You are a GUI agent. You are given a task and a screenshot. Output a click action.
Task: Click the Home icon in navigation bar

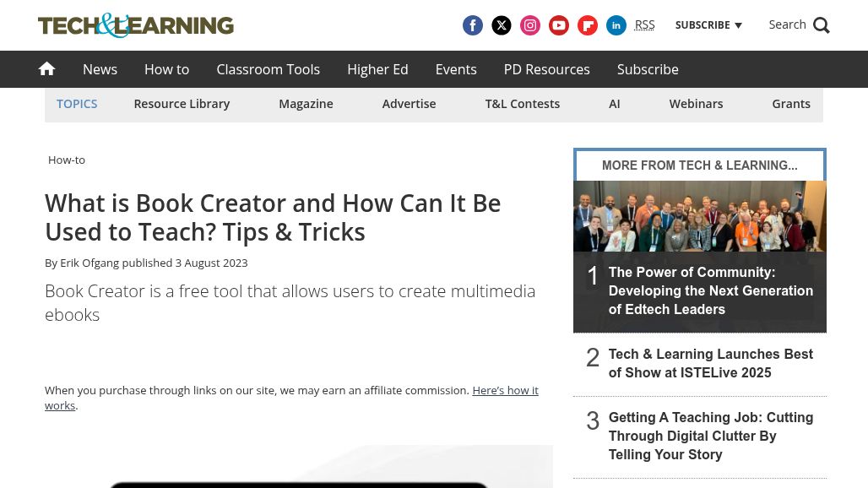point(47,68)
